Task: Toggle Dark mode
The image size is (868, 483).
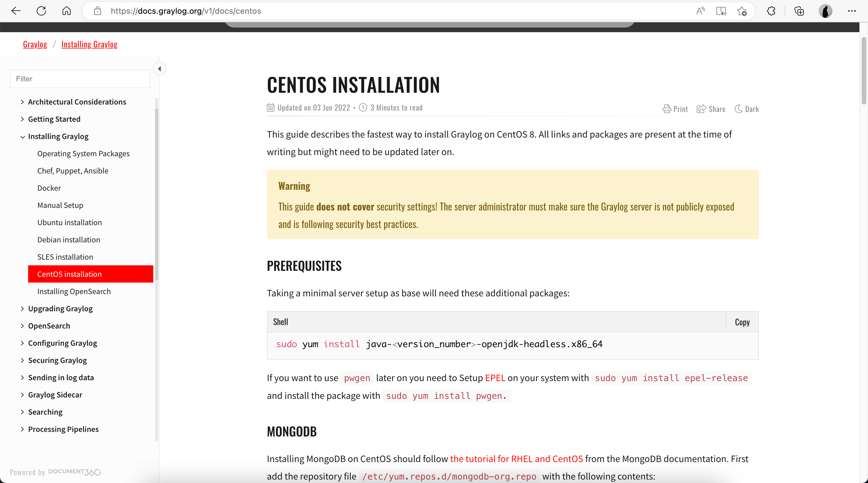Action: pos(747,109)
